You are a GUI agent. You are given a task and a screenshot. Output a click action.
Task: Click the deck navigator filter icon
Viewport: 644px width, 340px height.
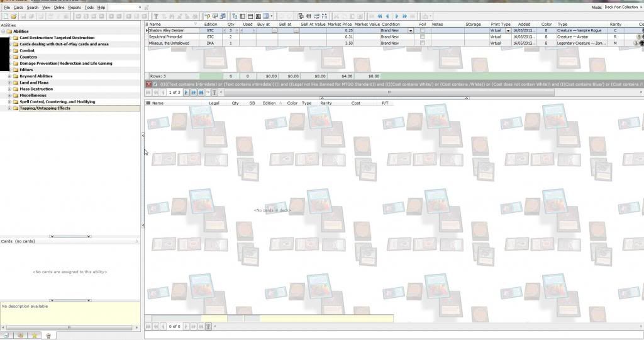(208, 326)
